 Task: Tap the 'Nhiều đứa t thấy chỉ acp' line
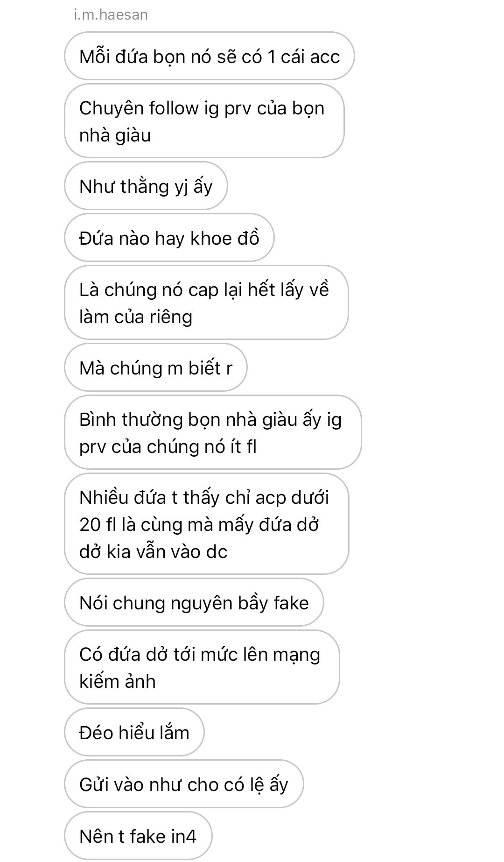[204, 498]
